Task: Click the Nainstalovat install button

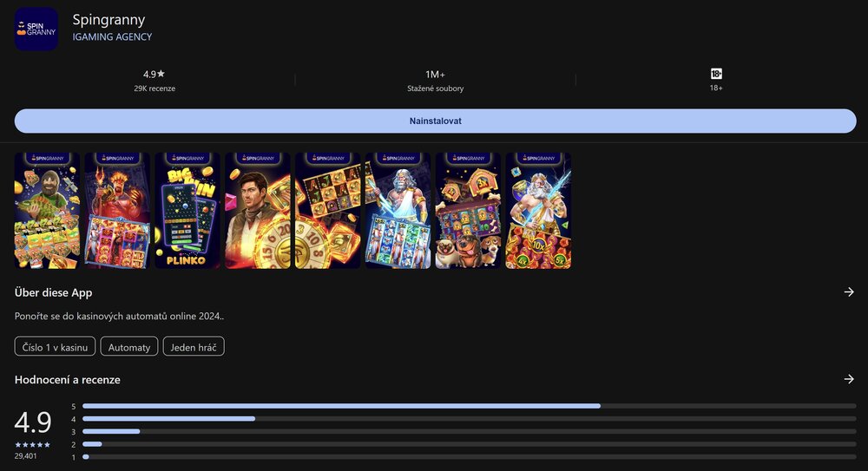Action: (x=435, y=121)
